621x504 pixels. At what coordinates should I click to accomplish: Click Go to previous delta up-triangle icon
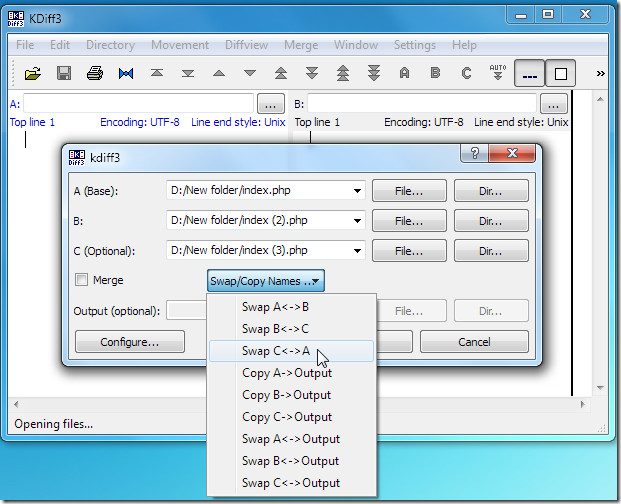point(219,73)
